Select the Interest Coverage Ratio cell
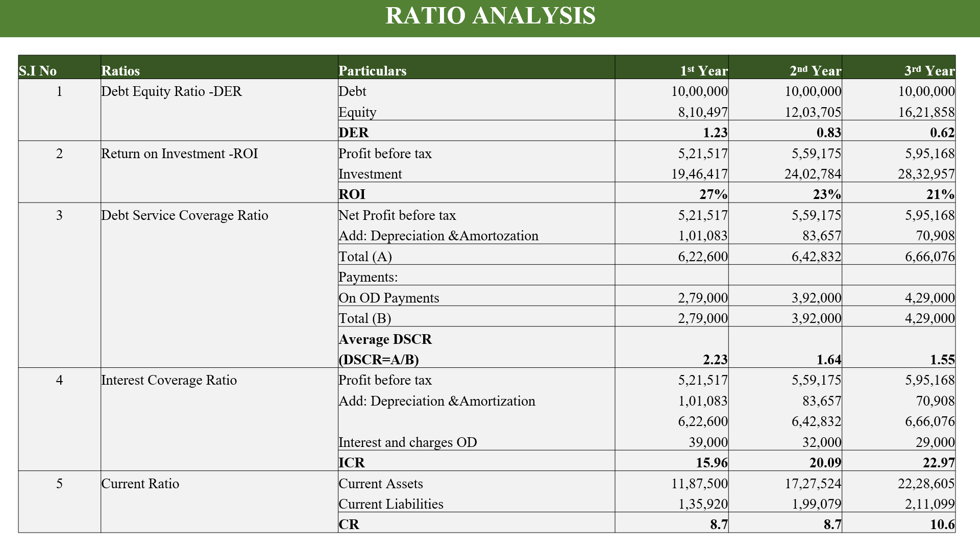 pyautogui.click(x=169, y=380)
